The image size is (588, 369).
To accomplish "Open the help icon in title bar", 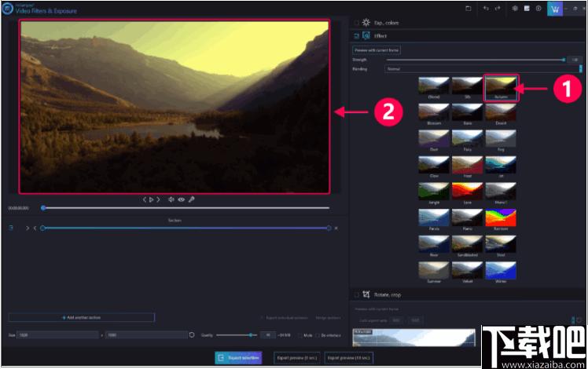I will [538, 8].
